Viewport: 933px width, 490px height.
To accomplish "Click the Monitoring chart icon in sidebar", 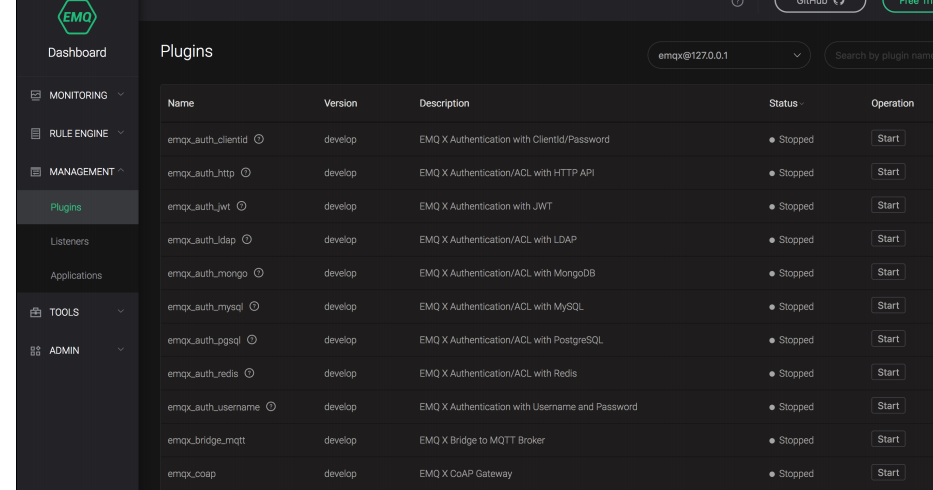I will pyautogui.click(x=36, y=95).
